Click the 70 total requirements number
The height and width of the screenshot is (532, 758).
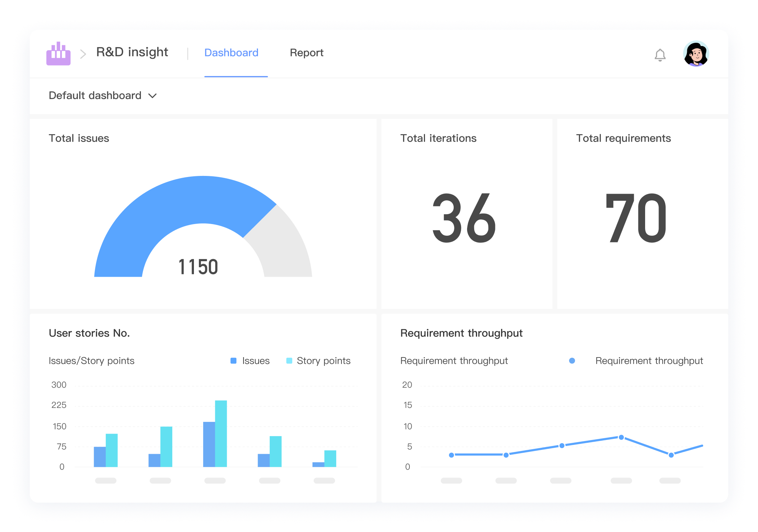pyautogui.click(x=636, y=218)
